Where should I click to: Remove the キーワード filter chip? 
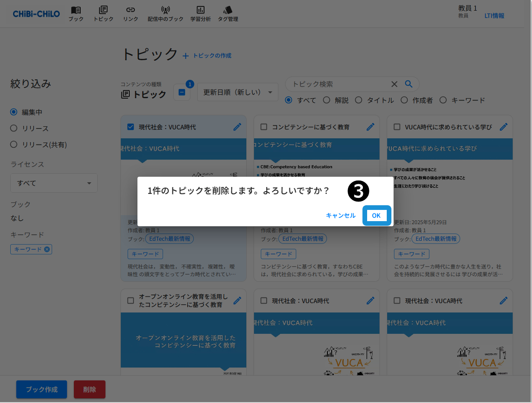(x=47, y=249)
